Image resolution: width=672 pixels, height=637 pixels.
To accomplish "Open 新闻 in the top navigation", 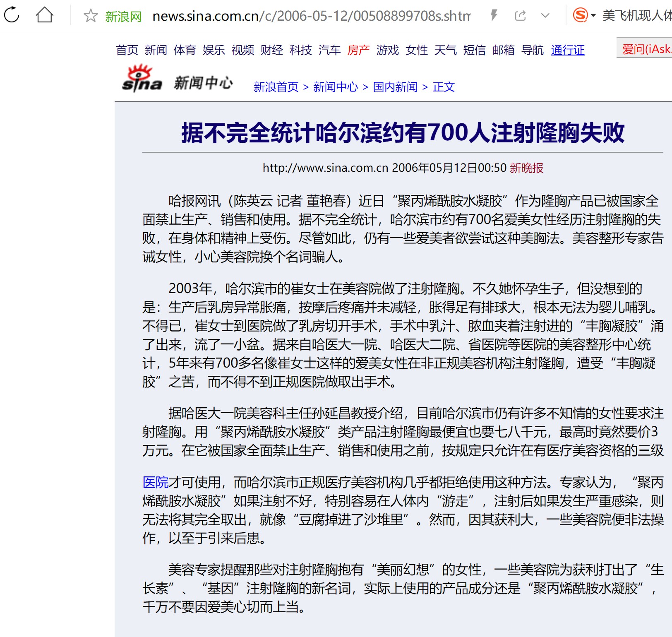I will 156,50.
